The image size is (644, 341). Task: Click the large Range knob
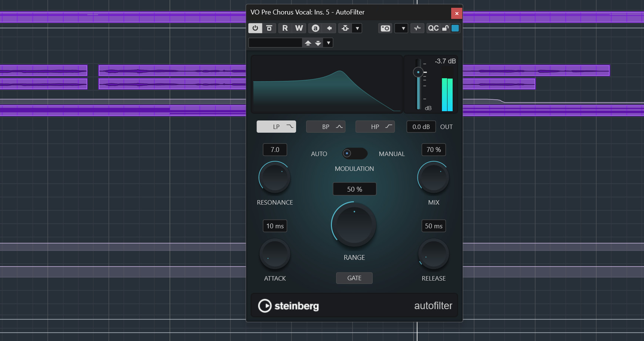[x=354, y=225]
